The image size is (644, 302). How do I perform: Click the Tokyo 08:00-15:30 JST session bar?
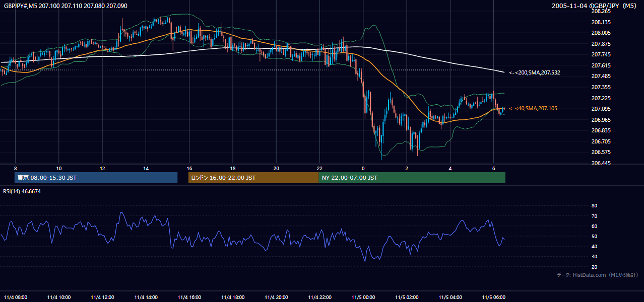[x=96, y=178]
